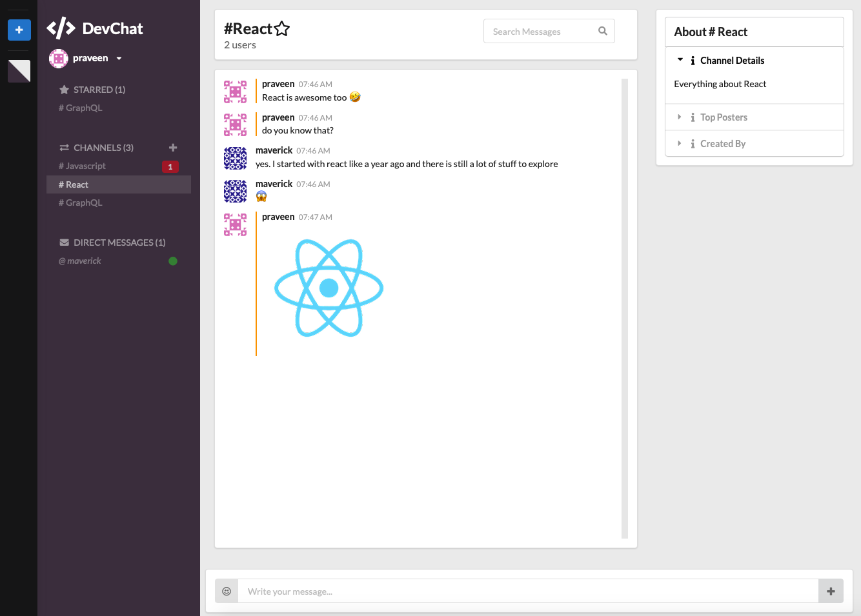Open the praveen user dropdown arrow

pyautogui.click(x=119, y=59)
